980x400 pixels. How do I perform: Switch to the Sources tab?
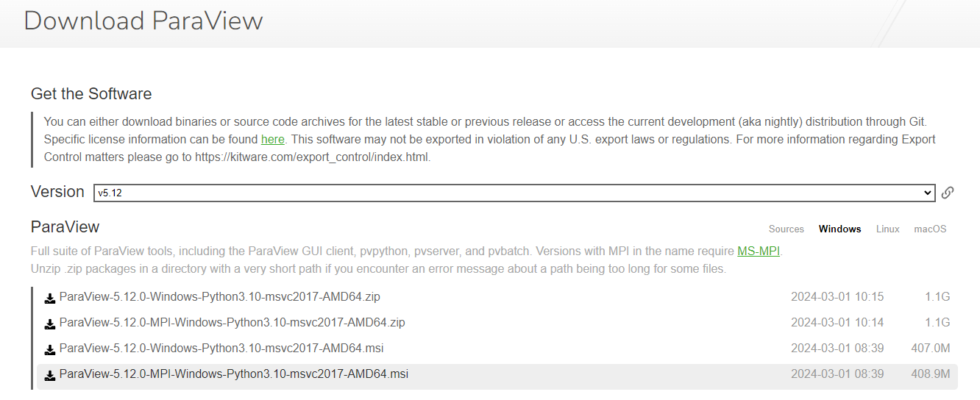(786, 229)
